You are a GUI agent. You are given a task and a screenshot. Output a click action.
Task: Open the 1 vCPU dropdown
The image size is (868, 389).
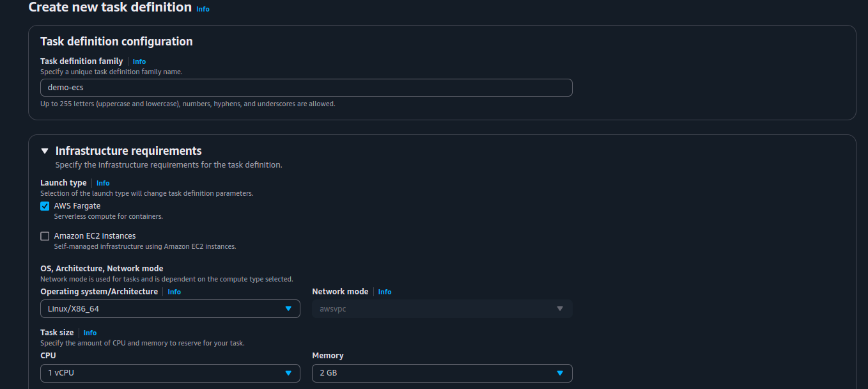[170, 373]
